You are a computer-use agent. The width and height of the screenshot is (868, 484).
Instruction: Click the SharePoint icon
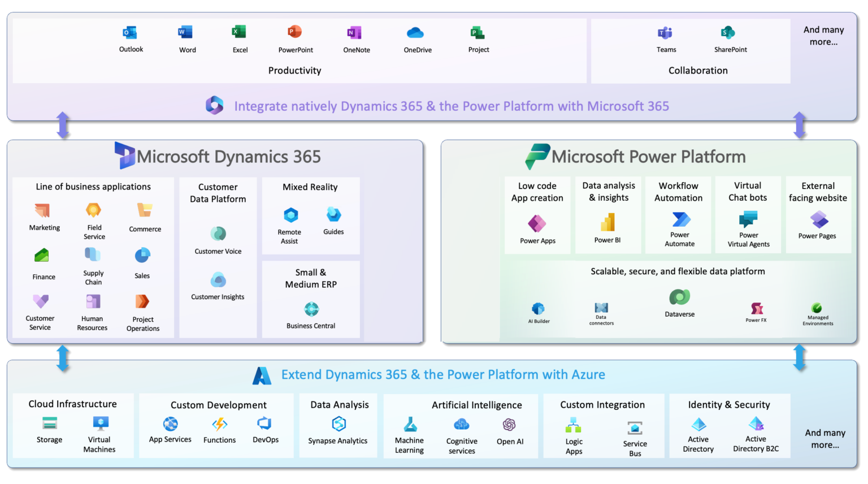[x=728, y=33]
